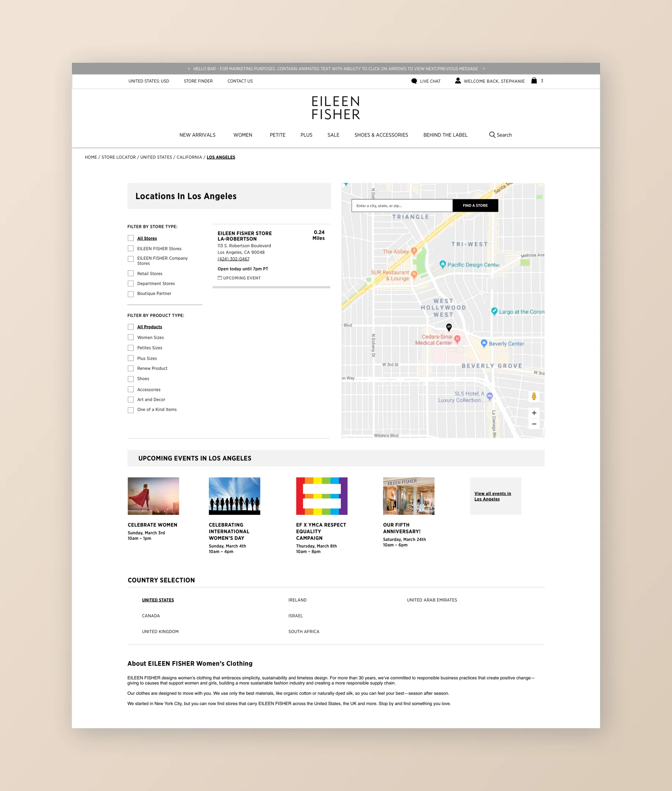Image resolution: width=672 pixels, height=791 pixels.
Task: Check the All Products filter
Action: click(131, 327)
